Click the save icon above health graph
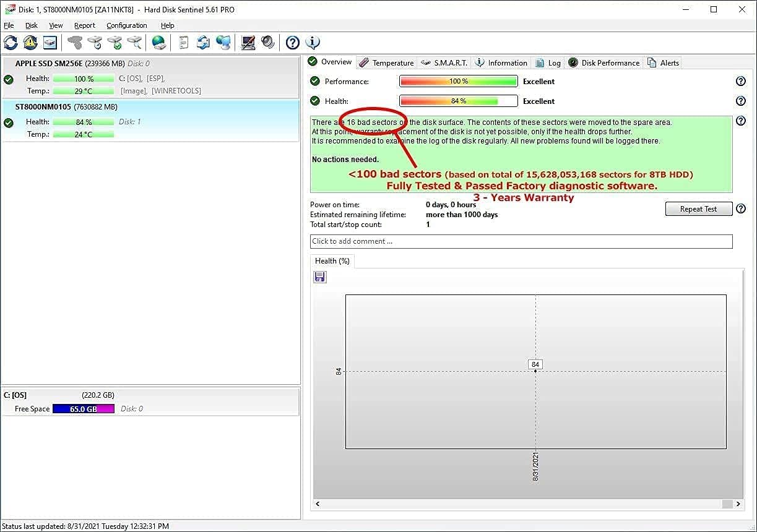757x532 pixels. (x=320, y=277)
